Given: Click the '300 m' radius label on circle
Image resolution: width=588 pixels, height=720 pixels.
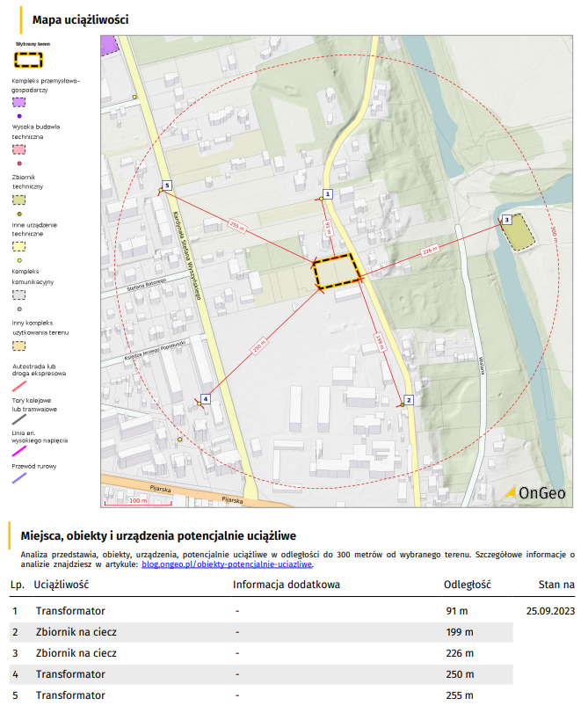Looking at the screenshot, I should tap(555, 234).
